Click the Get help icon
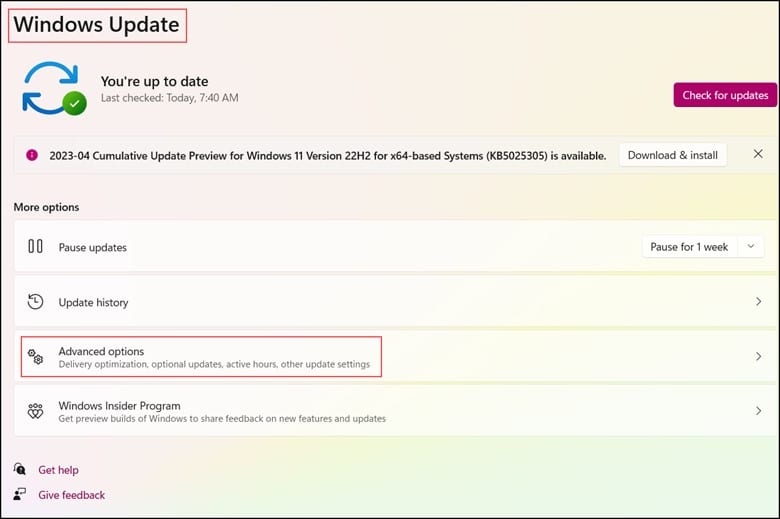The height and width of the screenshot is (519, 780). point(19,469)
